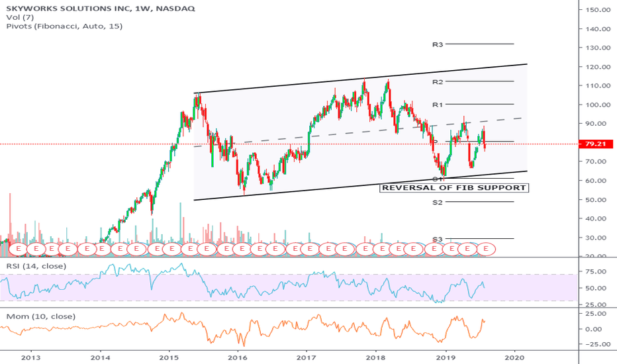Click the R1 pivot label
617x364 pixels.
[x=438, y=105]
